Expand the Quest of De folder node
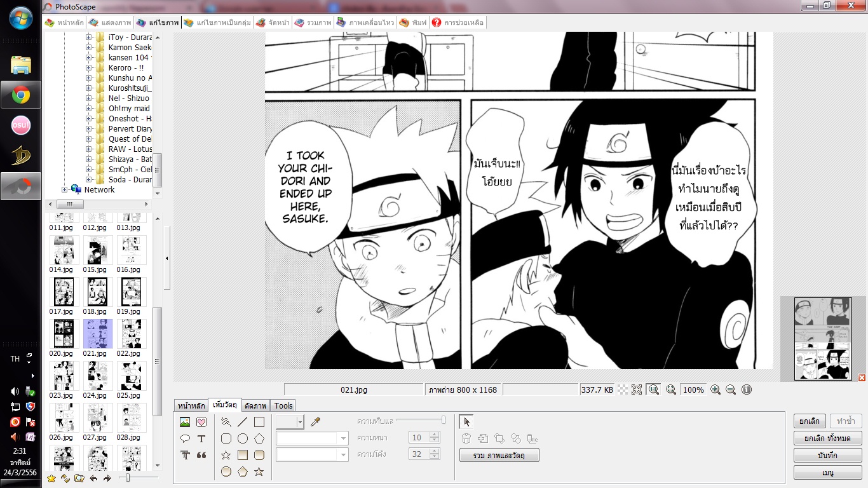Screen dimensions: 868x488 coord(88,139)
